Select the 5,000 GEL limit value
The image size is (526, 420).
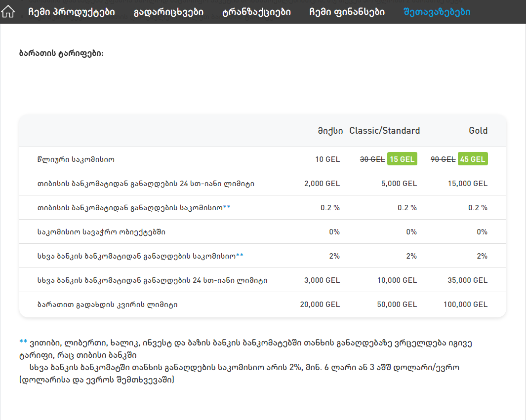click(x=399, y=184)
